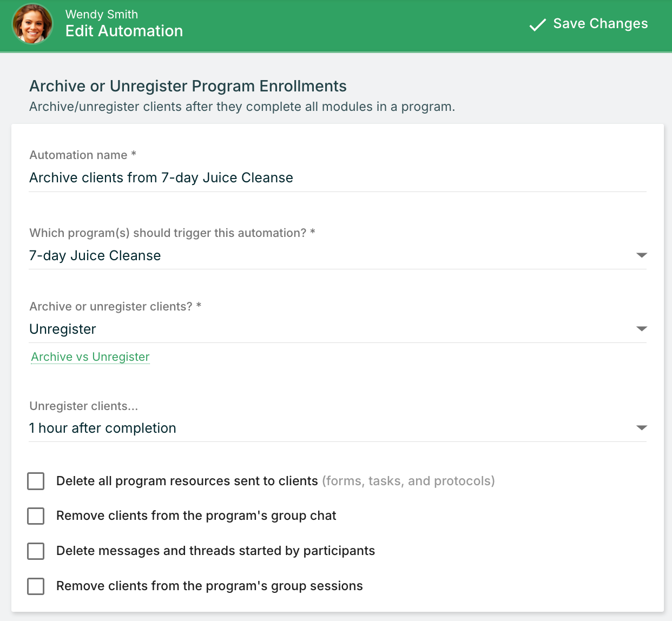Enable Remove clients from group sessions checkbox
Image resolution: width=672 pixels, height=621 pixels.
[x=36, y=586]
